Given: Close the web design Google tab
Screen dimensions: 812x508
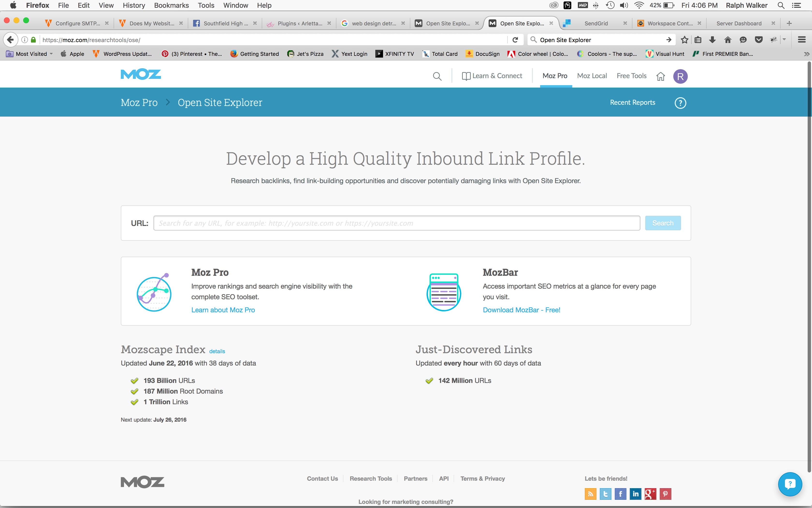Looking at the screenshot, I should (x=403, y=23).
